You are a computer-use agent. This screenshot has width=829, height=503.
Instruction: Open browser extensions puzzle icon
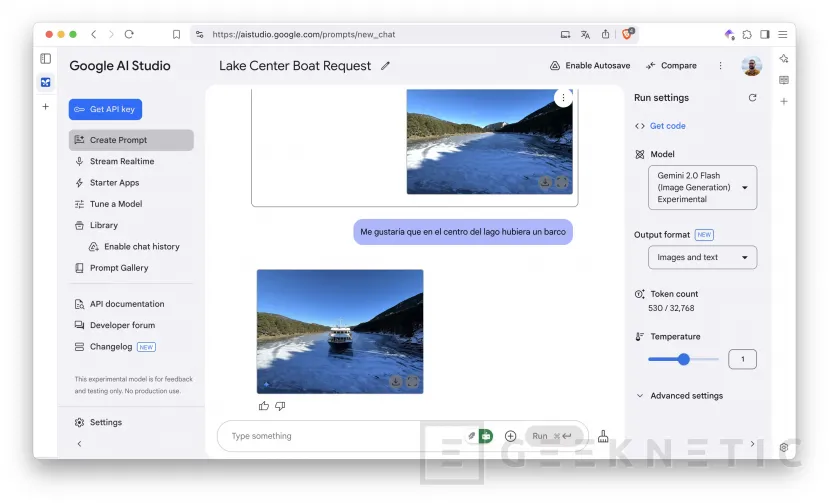[747, 34]
